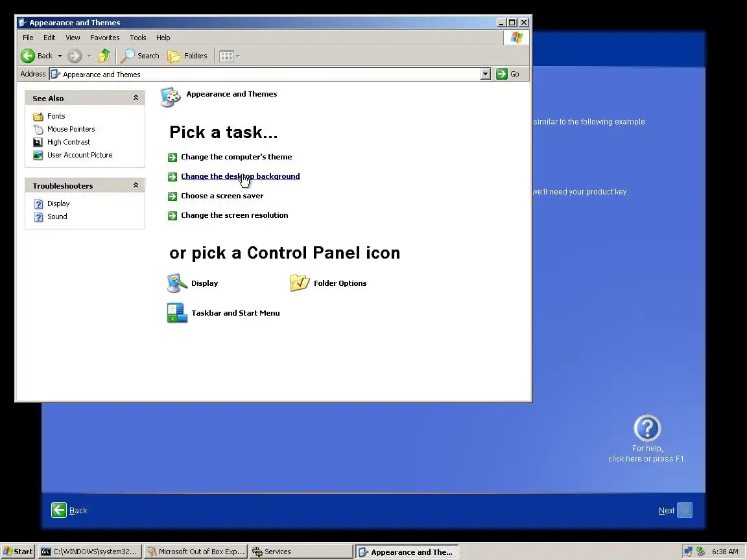Image resolution: width=747 pixels, height=560 pixels.
Task: Go up one level with Up folder icon
Action: point(104,56)
